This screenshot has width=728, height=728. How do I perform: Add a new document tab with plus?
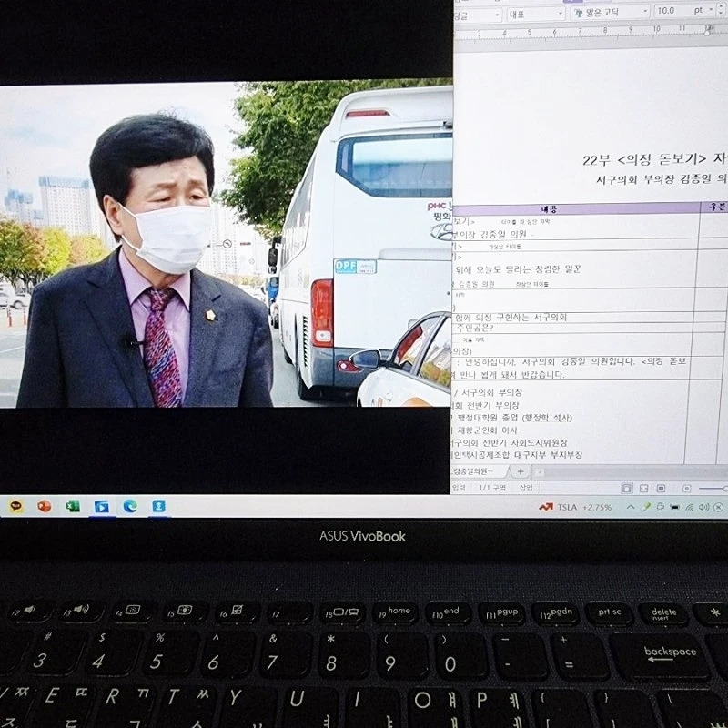coord(521,471)
